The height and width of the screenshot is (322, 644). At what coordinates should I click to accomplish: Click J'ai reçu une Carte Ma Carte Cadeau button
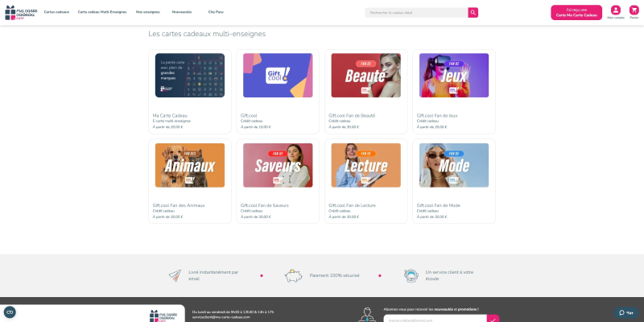click(576, 12)
